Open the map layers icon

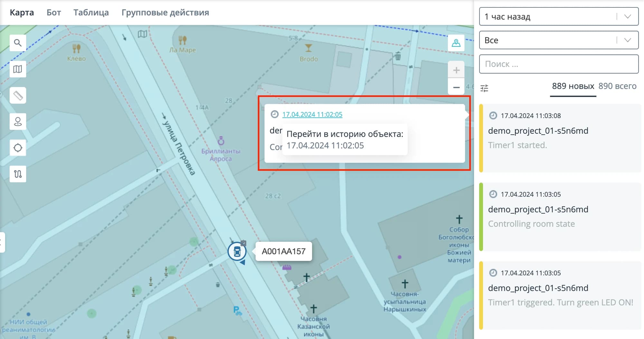(x=18, y=69)
